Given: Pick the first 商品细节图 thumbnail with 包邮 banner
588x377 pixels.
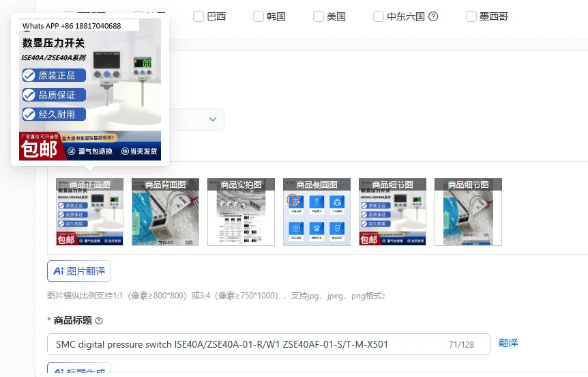Looking at the screenshot, I should [x=393, y=212].
